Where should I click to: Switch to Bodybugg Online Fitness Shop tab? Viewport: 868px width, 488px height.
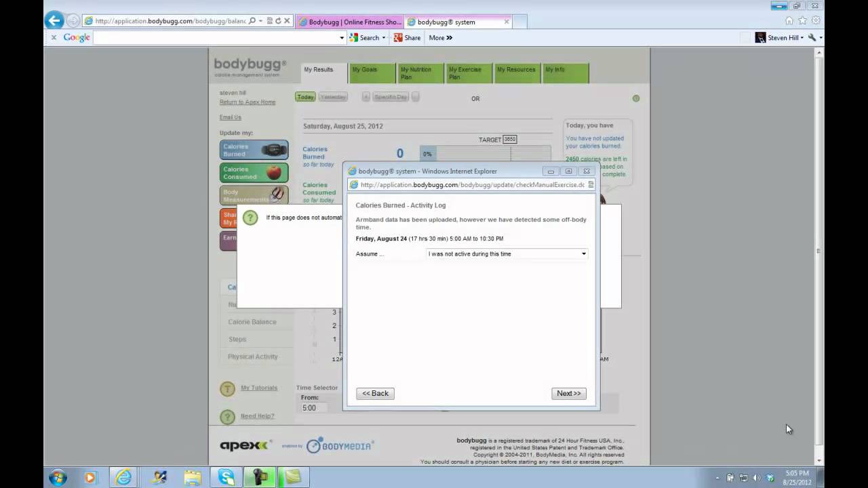pos(349,22)
